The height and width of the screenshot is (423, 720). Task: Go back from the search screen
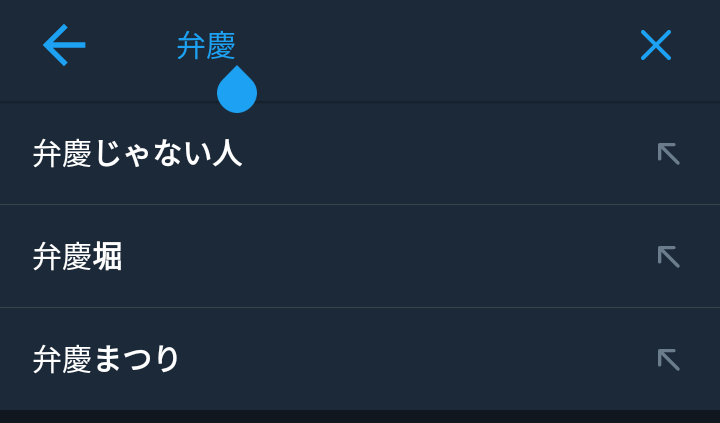point(64,45)
